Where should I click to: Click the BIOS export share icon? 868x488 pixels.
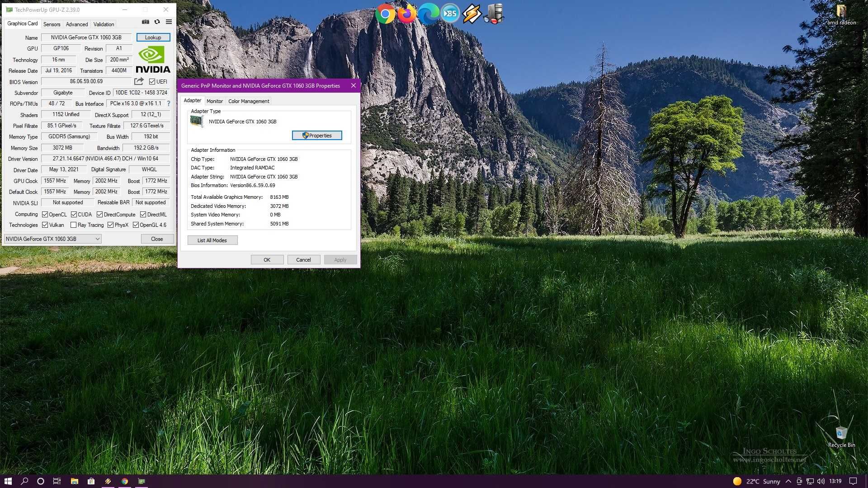click(x=139, y=81)
